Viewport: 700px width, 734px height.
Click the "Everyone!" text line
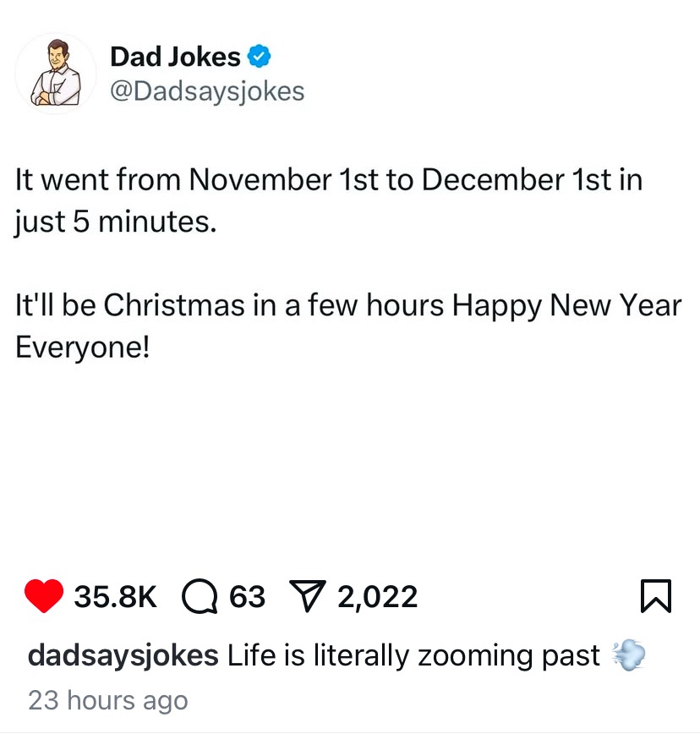(x=83, y=347)
